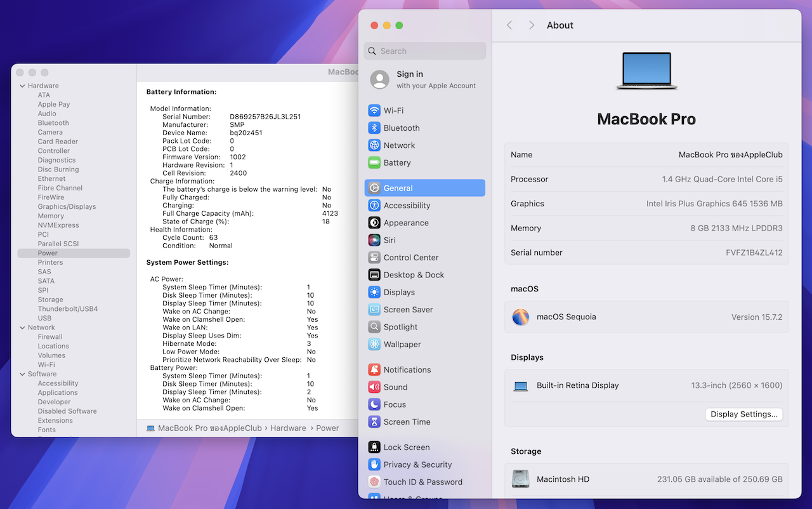The image size is (812, 509).
Task: Collapse the Hardware tree section
Action: (22, 86)
